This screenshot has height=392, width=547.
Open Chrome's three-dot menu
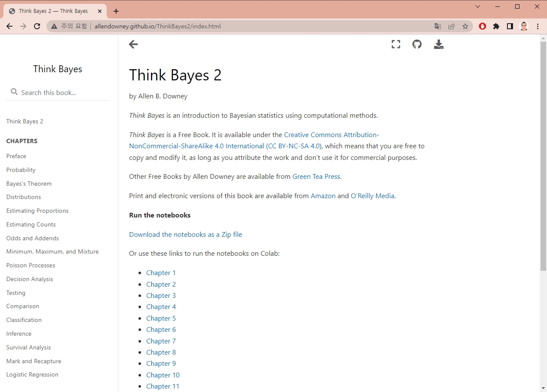coord(538,26)
